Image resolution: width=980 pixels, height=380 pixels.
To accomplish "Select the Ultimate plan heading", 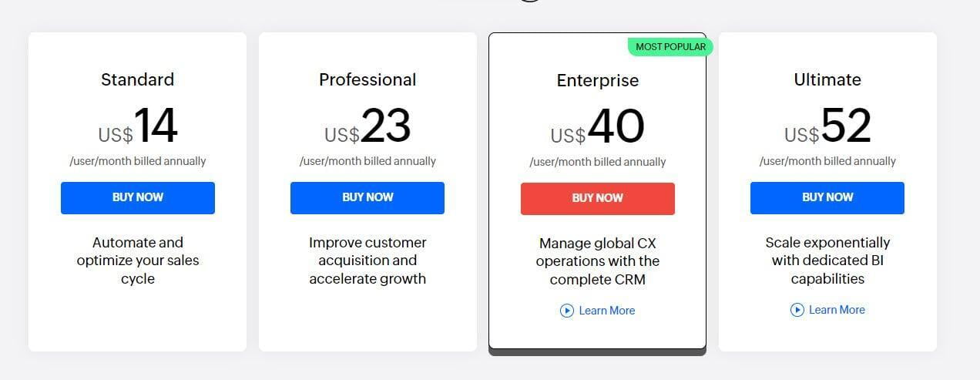I will tap(827, 79).
